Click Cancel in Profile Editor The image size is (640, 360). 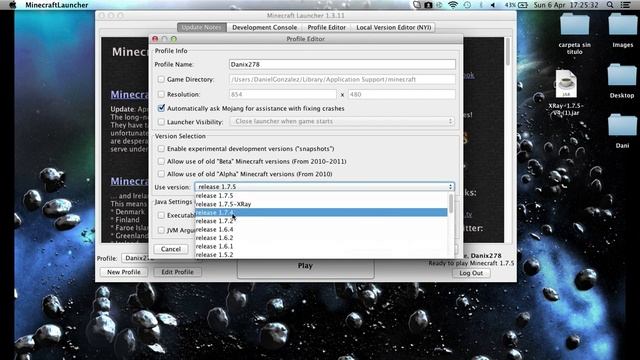coord(171,249)
